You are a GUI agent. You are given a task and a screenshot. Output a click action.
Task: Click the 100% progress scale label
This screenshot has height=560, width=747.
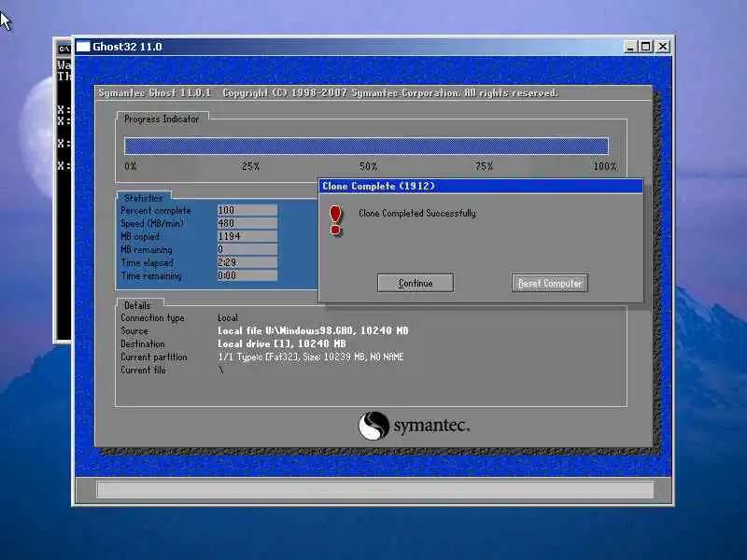605,166
